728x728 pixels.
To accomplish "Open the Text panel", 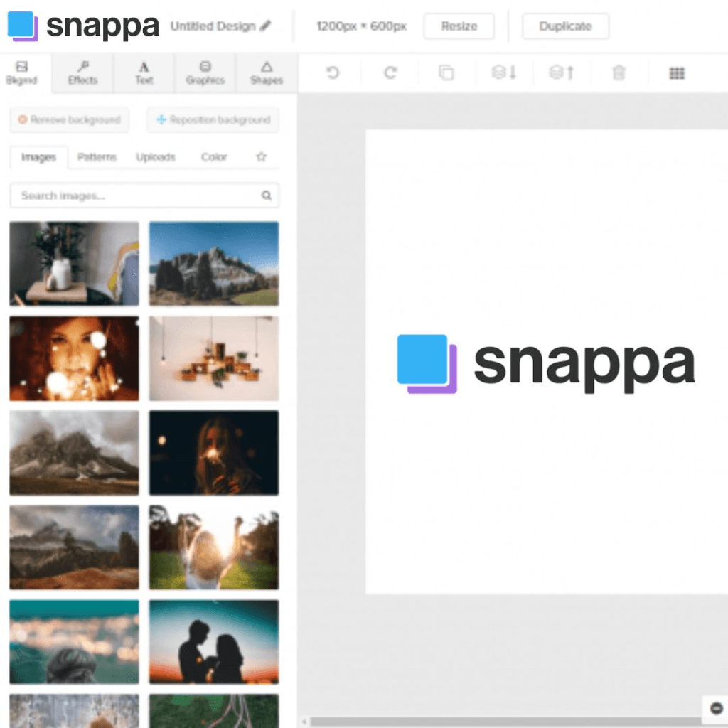I will [x=143, y=73].
